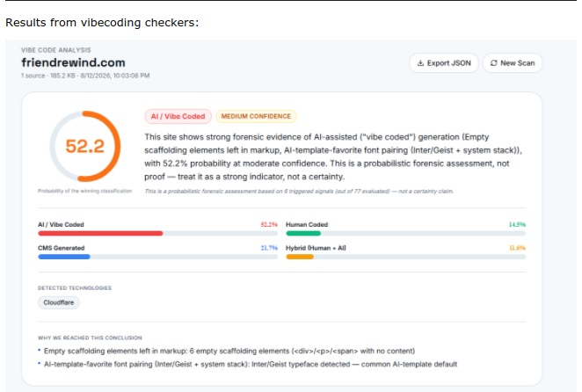Click the download icon in Export JSON
This screenshot has width=582, height=392.
420,63
